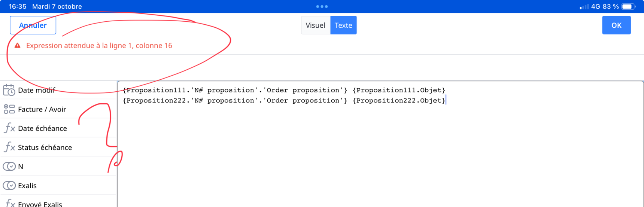Tap the Exalis field label
Viewport: 644px width, 207px height.
click(x=27, y=186)
